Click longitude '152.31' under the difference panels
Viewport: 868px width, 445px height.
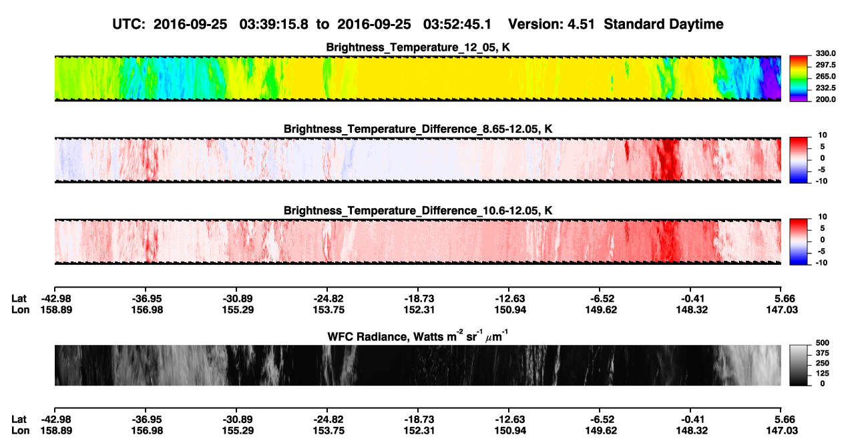coord(417,310)
